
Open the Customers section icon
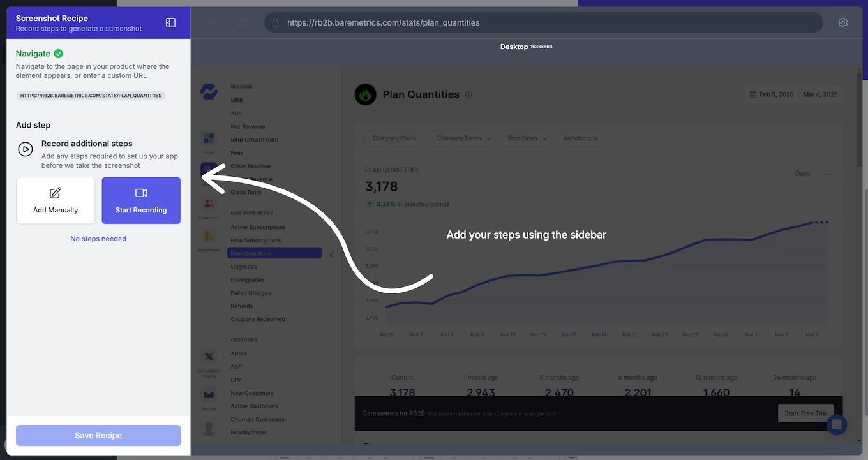pyautogui.click(x=209, y=205)
